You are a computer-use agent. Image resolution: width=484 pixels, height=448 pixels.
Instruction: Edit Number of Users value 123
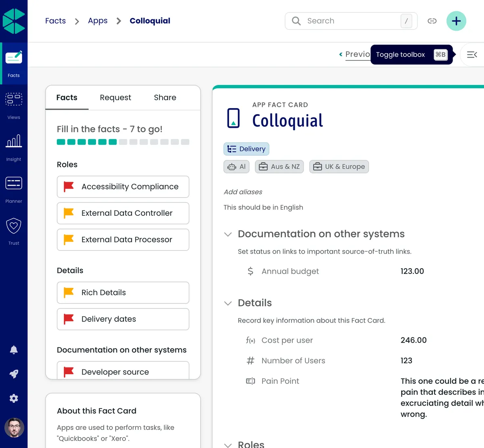406,360
